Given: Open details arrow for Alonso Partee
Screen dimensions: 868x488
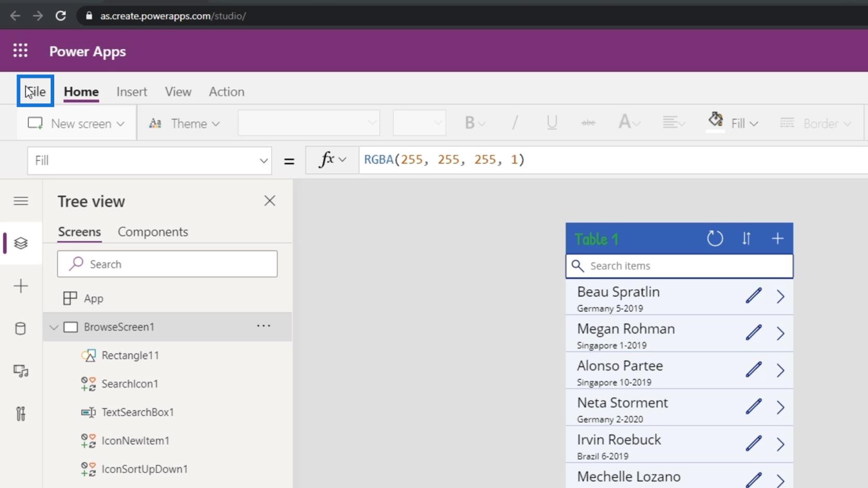Looking at the screenshot, I should click(x=780, y=370).
